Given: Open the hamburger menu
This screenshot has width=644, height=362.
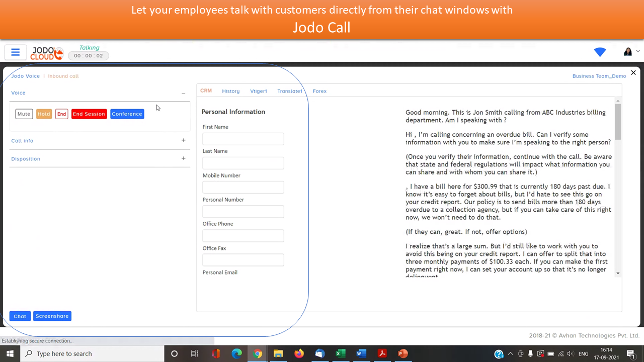Looking at the screenshot, I should point(15,52).
